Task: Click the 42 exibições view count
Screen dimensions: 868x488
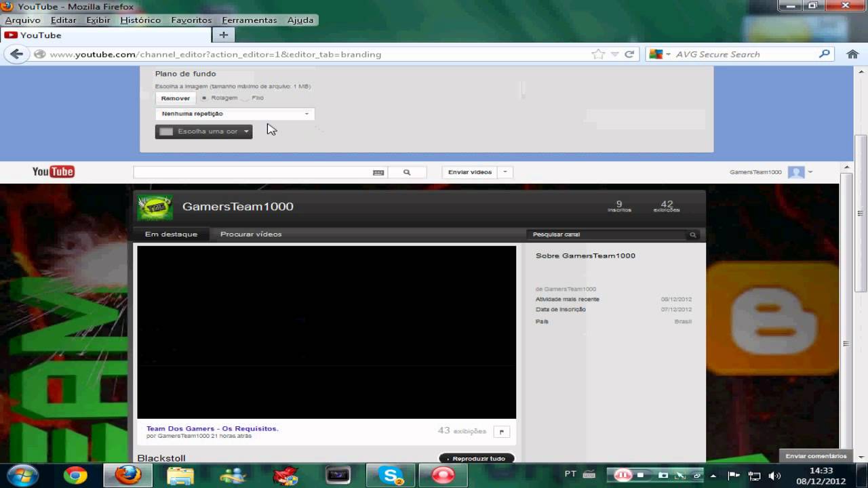Action: pos(667,206)
